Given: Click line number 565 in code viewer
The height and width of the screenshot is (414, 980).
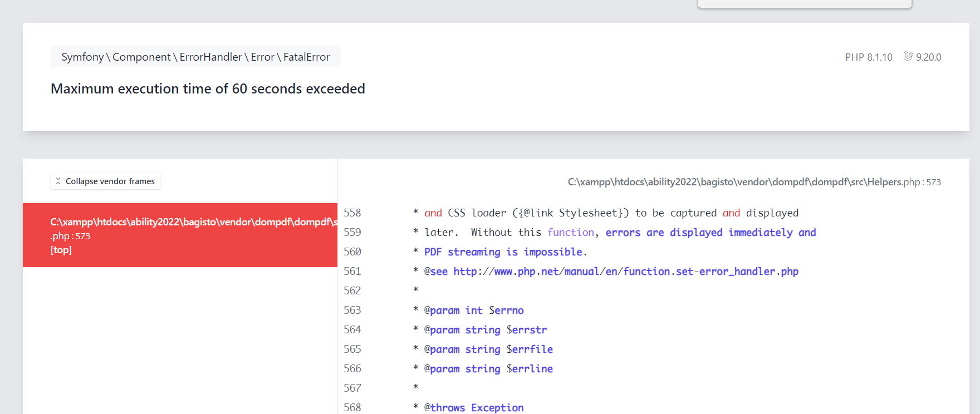Looking at the screenshot, I should 352,349.
